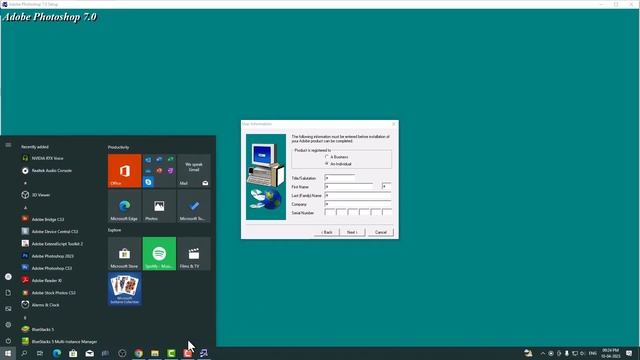Open the Spotify Music tile
The width and height of the screenshot is (640, 360).
coord(159,253)
